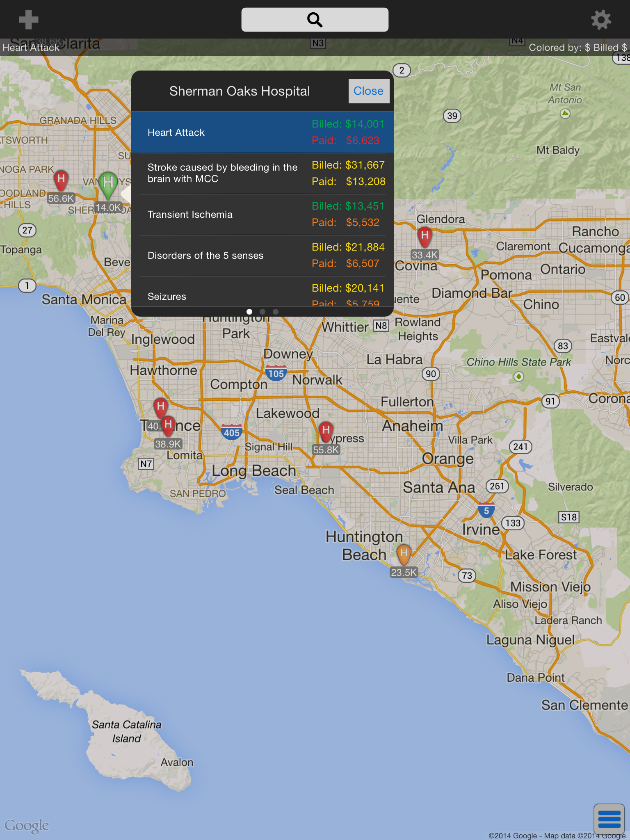Tap the route 241 shield
The image size is (630, 840).
coord(520,447)
